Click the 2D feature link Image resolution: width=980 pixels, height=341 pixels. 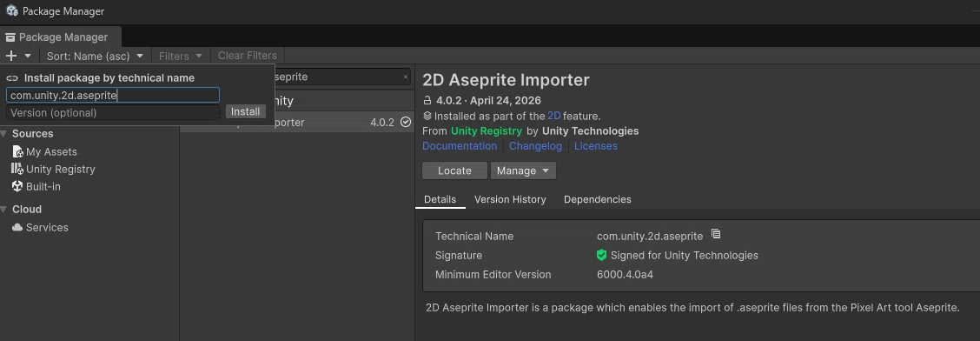tap(553, 116)
